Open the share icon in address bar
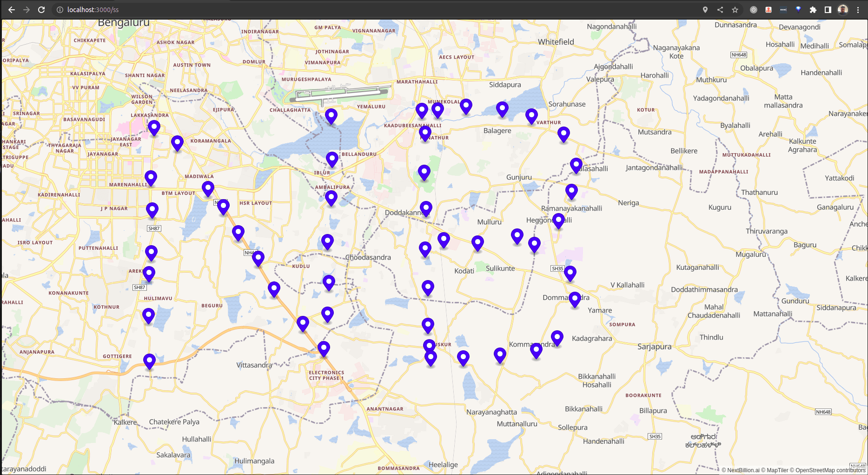The width and height of the screenshot is (868, 475). point(720,10)
